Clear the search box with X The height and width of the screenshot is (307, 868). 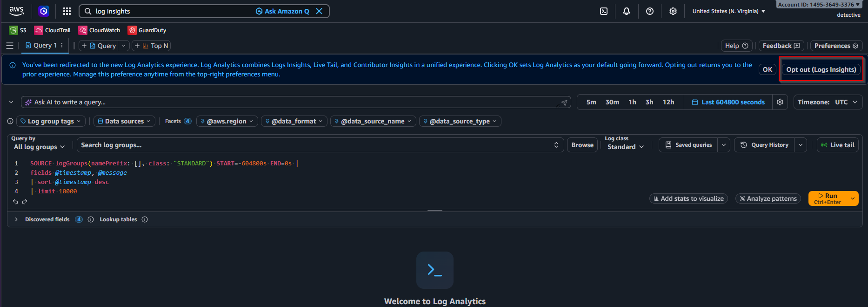click(319, 11)
